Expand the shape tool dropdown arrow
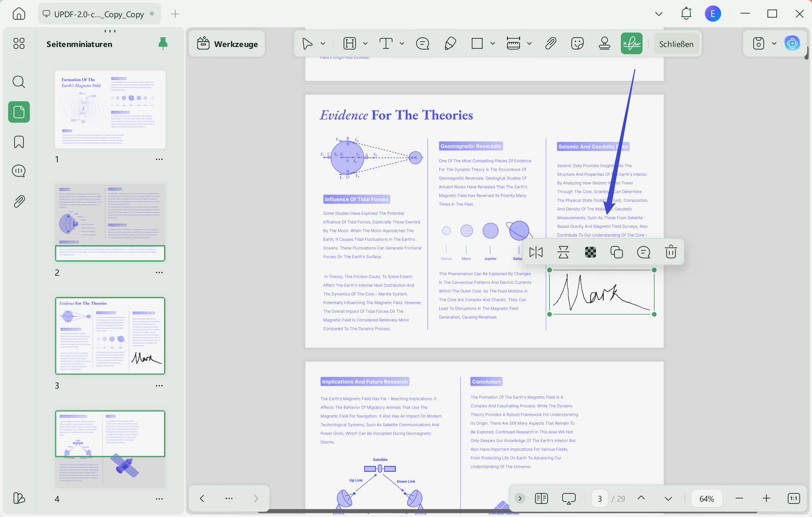This screenshot has height=517, width=812. click(x=493, y=44)
